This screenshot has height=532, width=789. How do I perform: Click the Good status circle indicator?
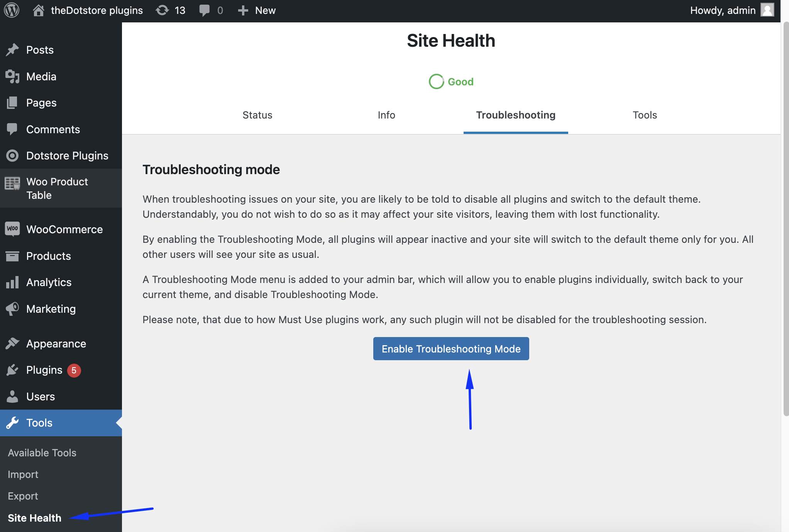click(436, 81)
